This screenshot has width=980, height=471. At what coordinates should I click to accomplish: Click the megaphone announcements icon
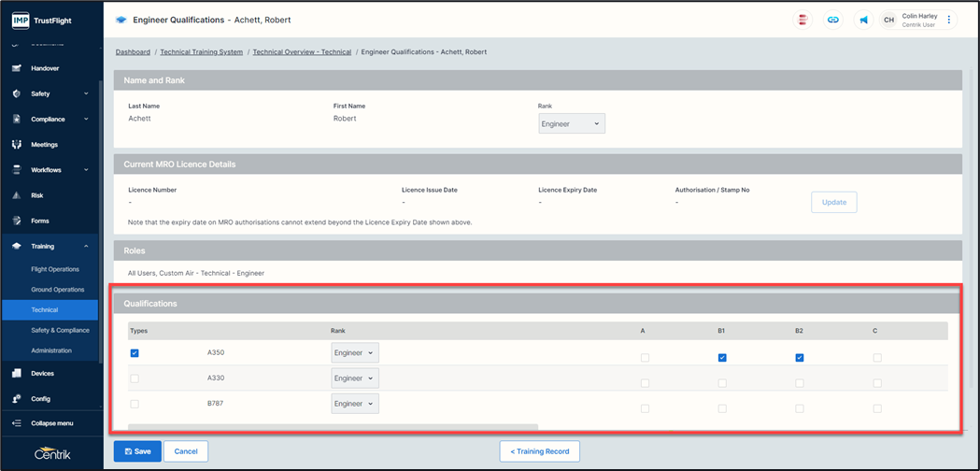(x=863, y=20)
